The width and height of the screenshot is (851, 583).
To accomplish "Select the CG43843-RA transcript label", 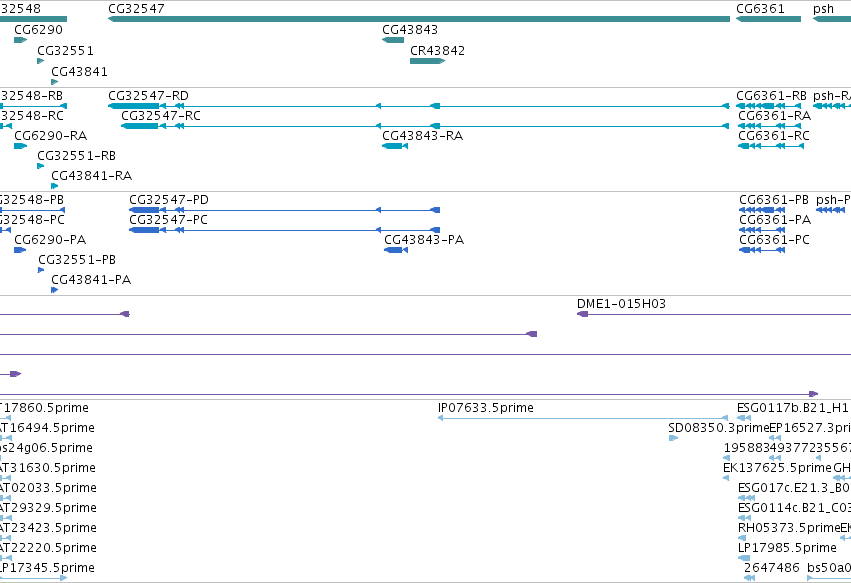I will click(x=422, y=136).
